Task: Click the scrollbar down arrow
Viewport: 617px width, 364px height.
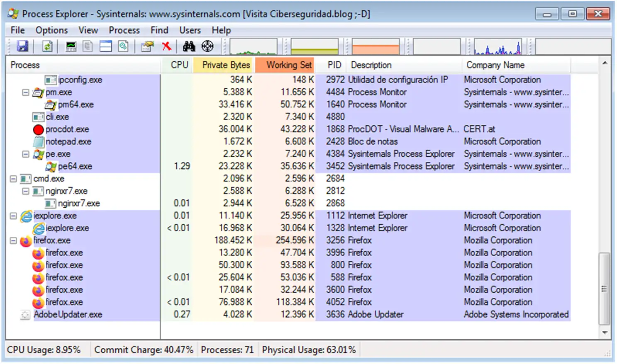Action: point(605,332)
